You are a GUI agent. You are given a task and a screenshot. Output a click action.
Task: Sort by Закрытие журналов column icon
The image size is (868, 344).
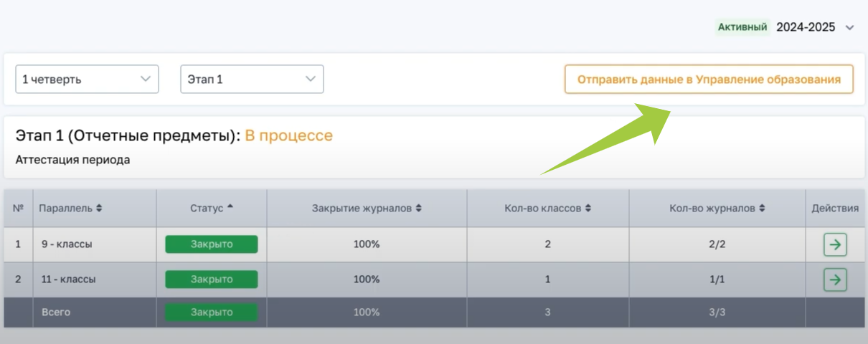[x=418, y=209]
